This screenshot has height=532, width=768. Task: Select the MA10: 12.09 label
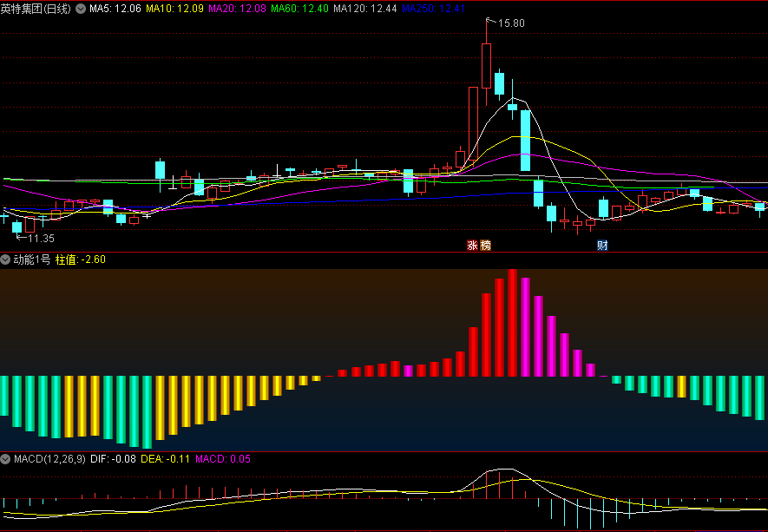coord(174,9)
